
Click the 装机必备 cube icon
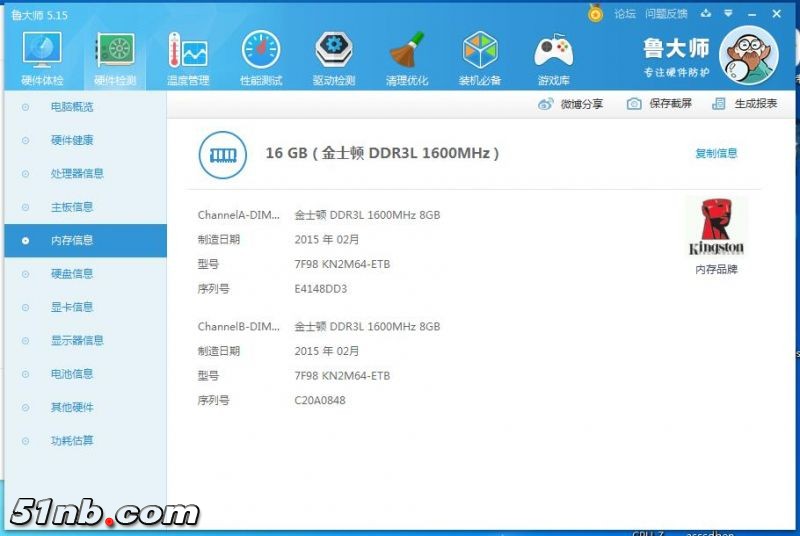[x=480, y=52]
